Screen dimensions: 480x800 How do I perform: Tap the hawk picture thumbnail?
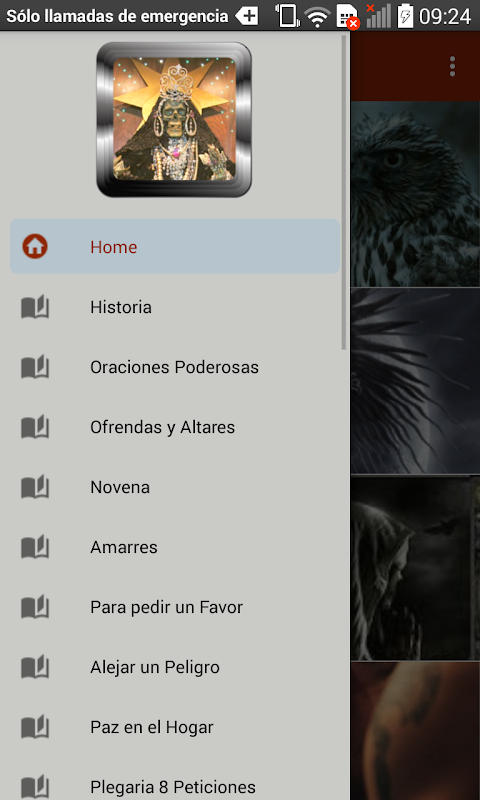click(x=415, y=194)
